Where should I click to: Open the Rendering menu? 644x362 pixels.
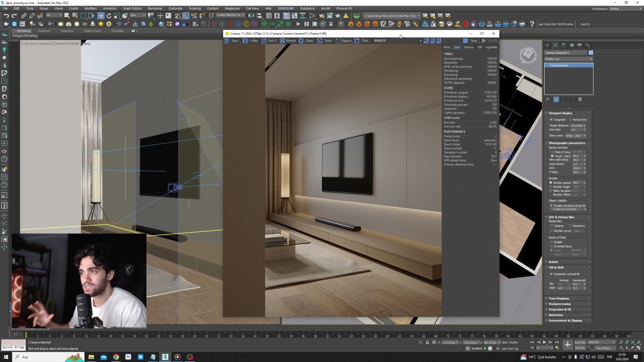pyautogui.click(x=155, y=8)
